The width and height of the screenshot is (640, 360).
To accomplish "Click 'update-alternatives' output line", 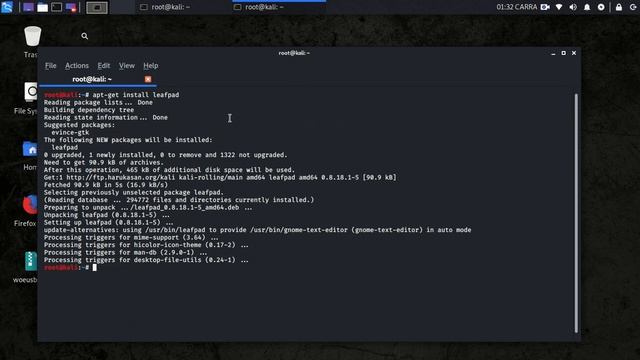I will point(258,230).
